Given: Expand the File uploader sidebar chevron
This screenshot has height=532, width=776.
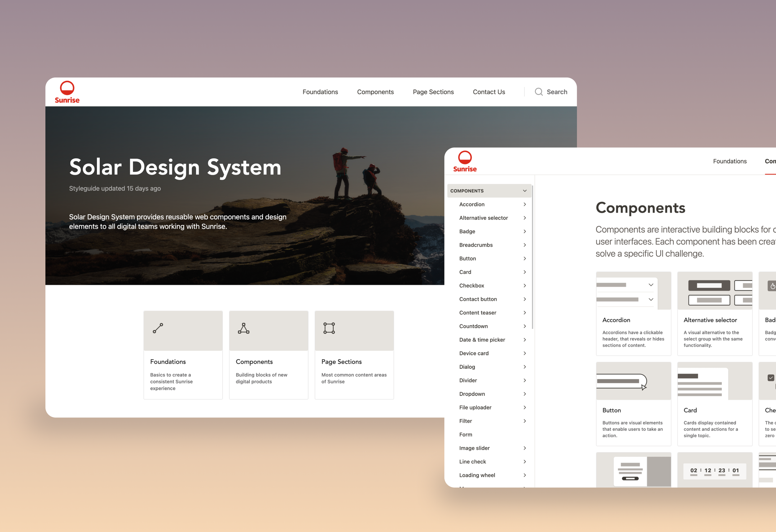Looking at the screenshot, I should click(525, 408).
